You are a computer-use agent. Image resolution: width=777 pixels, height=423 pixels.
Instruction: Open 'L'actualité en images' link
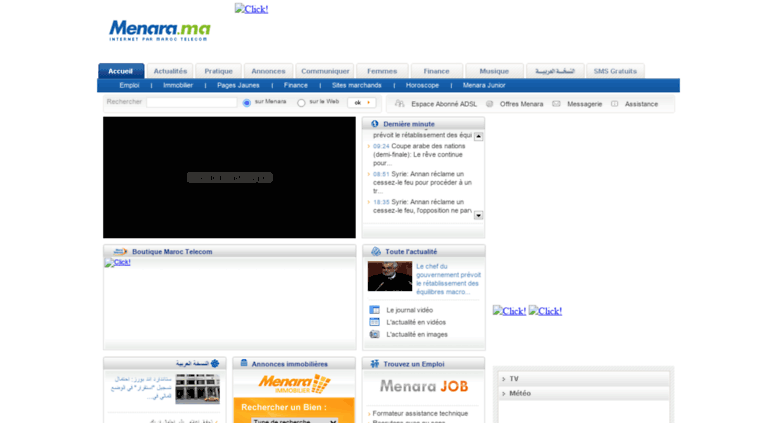(417, 334)
